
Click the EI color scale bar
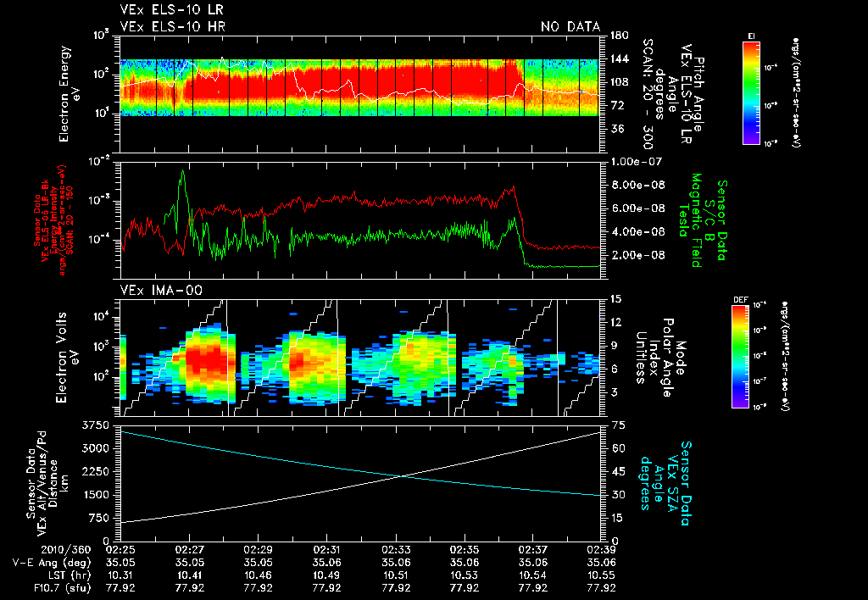tap(751, 92)
